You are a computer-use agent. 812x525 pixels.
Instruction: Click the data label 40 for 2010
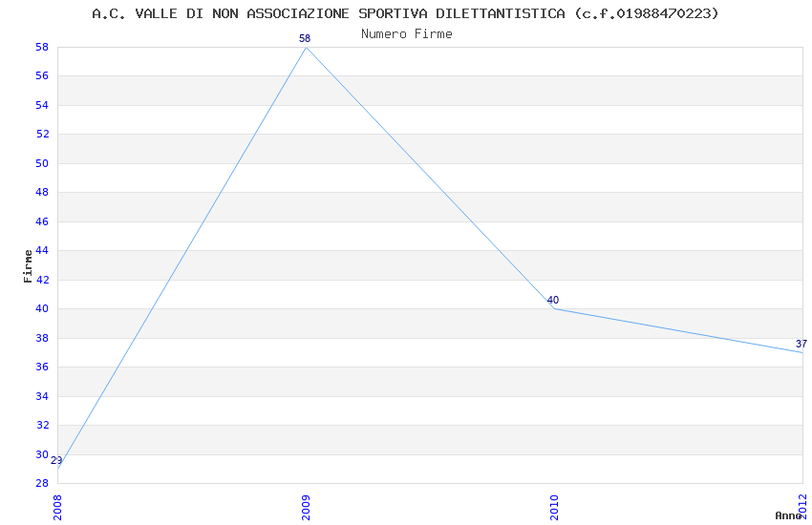[553, 300]
